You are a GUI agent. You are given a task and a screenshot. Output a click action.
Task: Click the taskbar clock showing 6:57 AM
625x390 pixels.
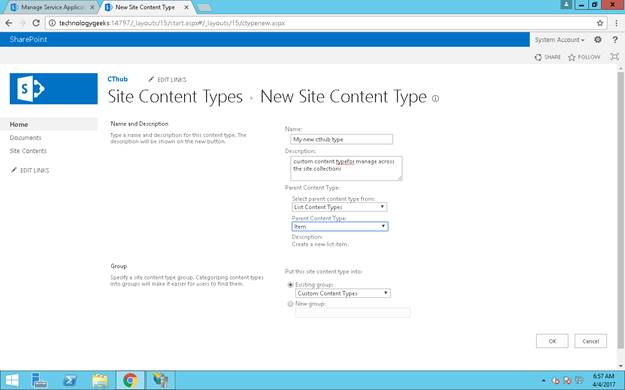(603, 380)
